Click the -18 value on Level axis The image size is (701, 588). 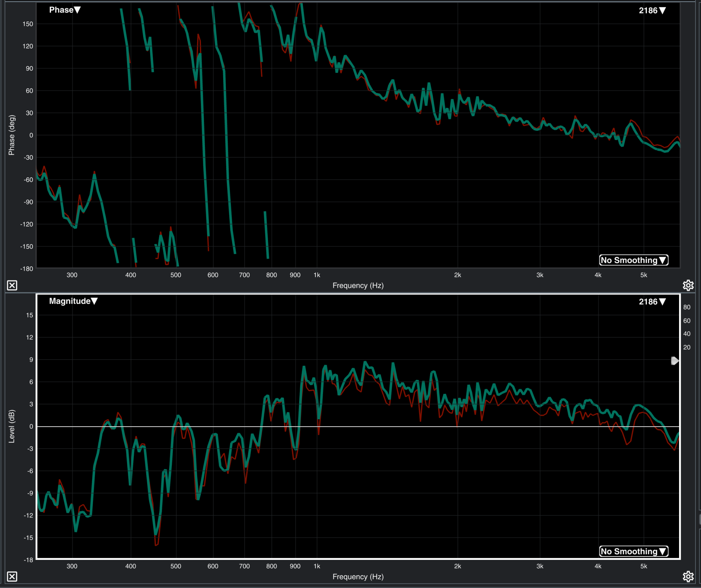(28, 560)
